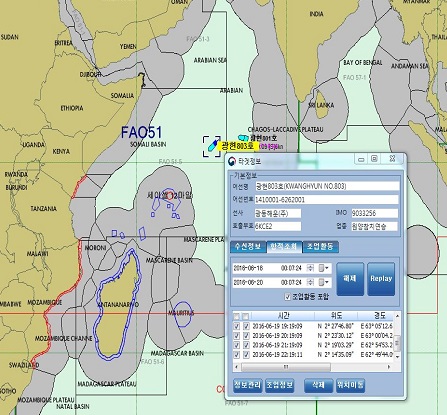Open calendar picker for 2016-06-20 end date
The height and width of the screenshot is (415, 447).
click(323, 283)
